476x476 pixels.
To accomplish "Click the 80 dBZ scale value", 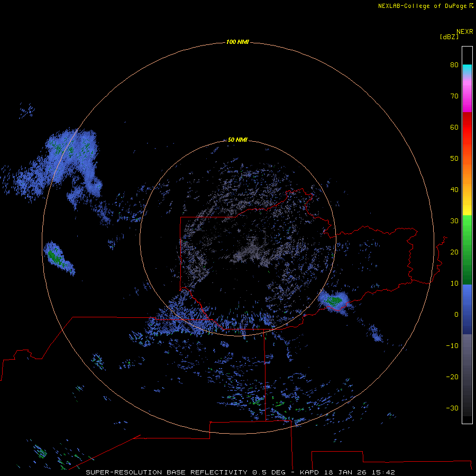I will (454, 65).
